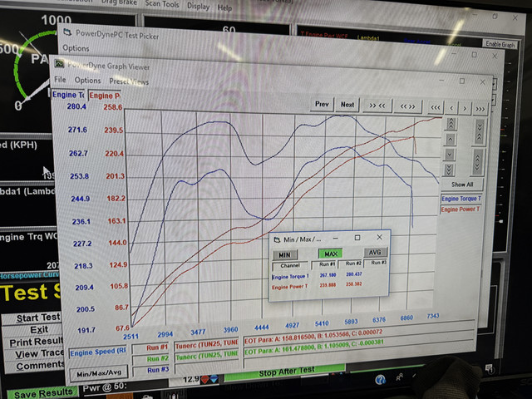Open the Display menu in main window
Image resolution: width=532 pixels, height=399 pixels.
pos(199,6)
